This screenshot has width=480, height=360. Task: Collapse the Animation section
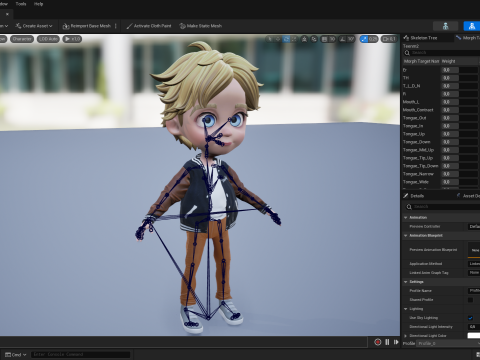pos(405,217)
